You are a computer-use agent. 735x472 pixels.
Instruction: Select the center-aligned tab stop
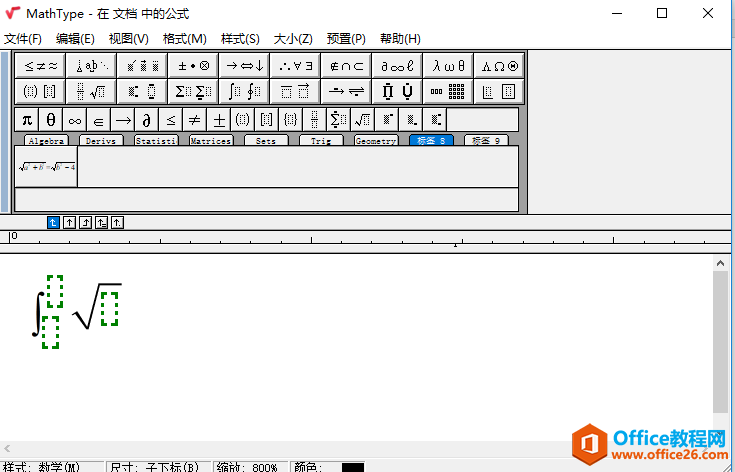tap(69, 222)
